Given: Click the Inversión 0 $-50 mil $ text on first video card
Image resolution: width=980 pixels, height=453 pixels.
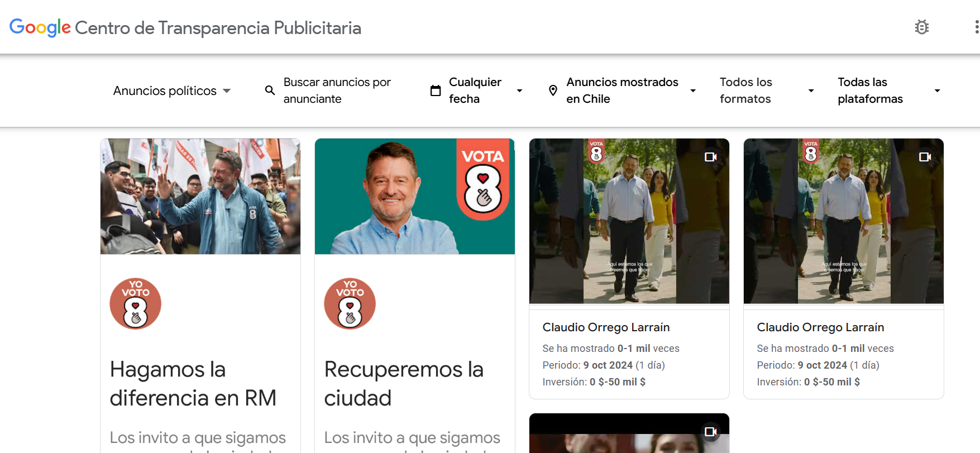Looking at the screenshot, I should coord(594,382).
